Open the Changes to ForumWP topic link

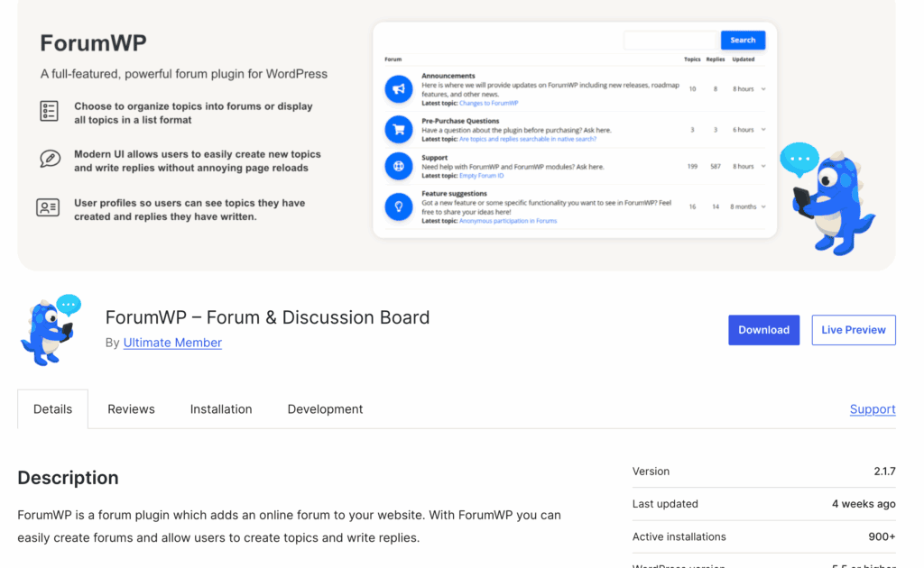(488, 103)
